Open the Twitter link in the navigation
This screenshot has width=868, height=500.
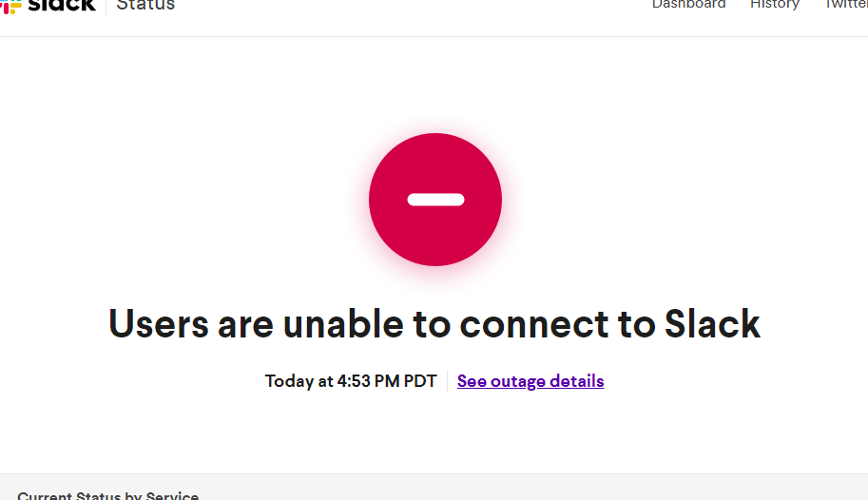pyautogui.click(x=845, y=5)
